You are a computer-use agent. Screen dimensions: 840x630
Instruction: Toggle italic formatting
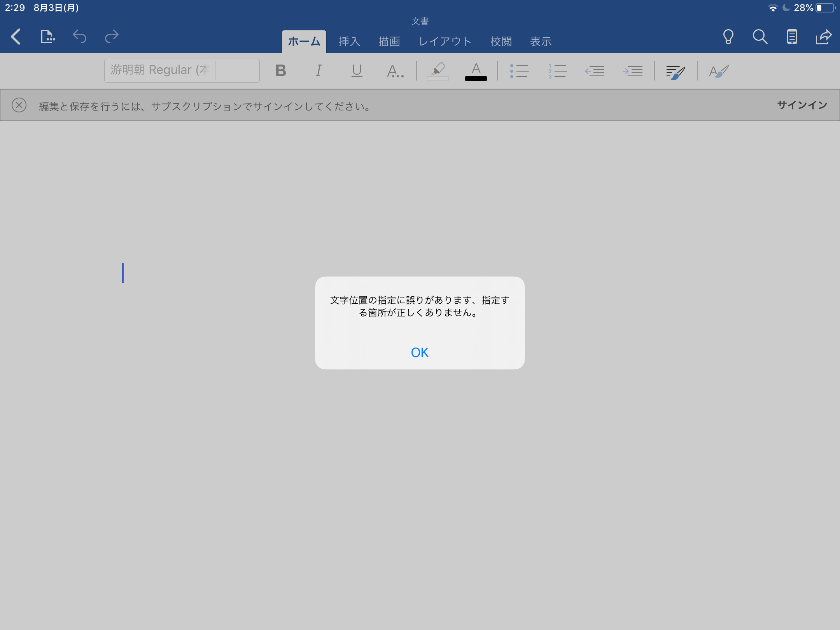[318, 71]
